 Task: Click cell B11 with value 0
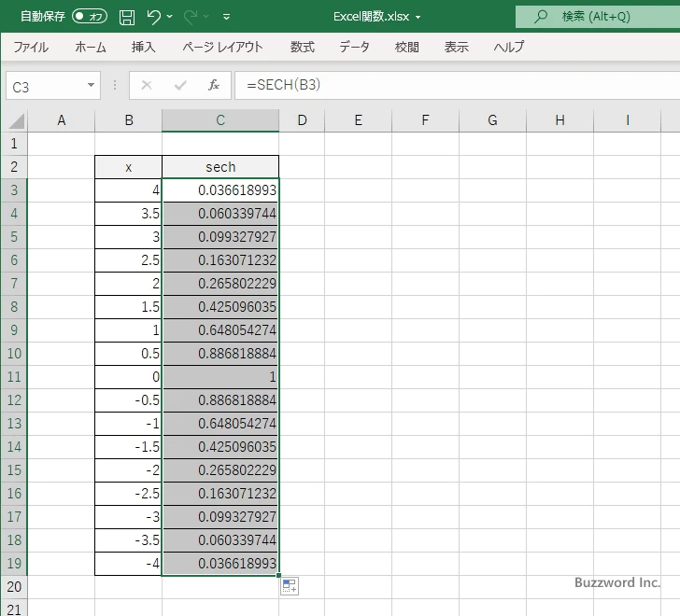coord(128,377)
